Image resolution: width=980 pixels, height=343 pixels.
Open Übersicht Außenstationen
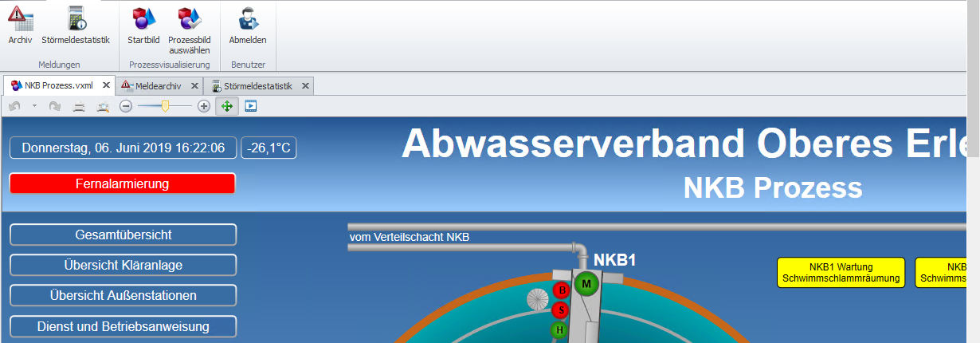[123, 295]
